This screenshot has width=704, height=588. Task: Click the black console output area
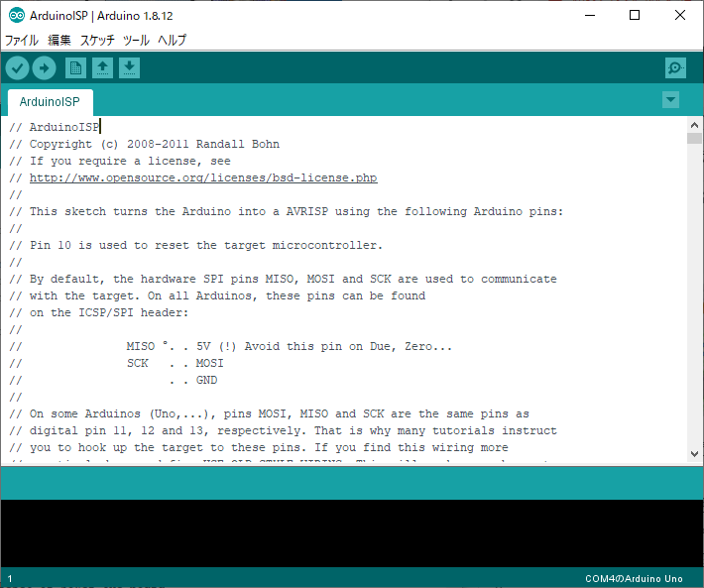coord(352,533)
